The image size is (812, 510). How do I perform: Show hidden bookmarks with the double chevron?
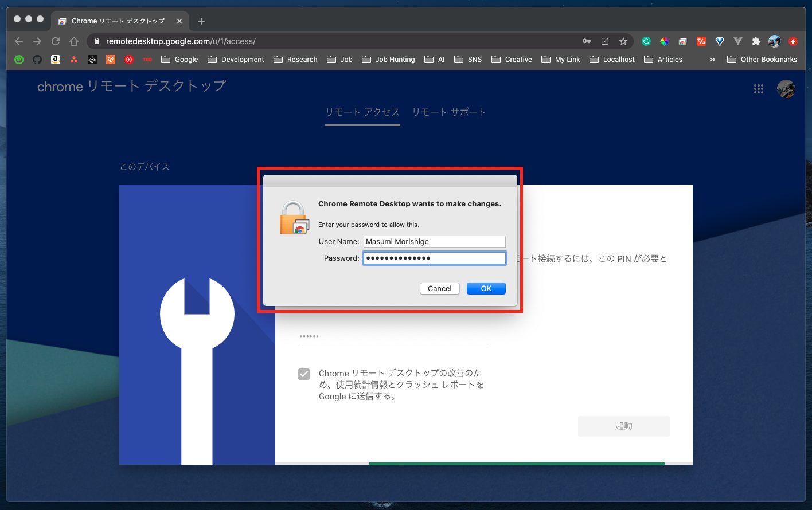click(x=712, y=60)
